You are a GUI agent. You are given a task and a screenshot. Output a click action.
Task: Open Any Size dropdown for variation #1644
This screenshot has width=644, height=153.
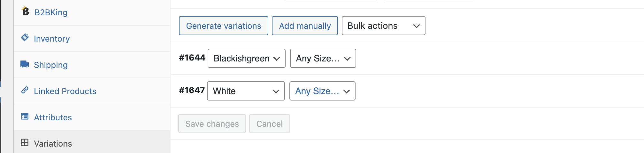pos(323,58)
